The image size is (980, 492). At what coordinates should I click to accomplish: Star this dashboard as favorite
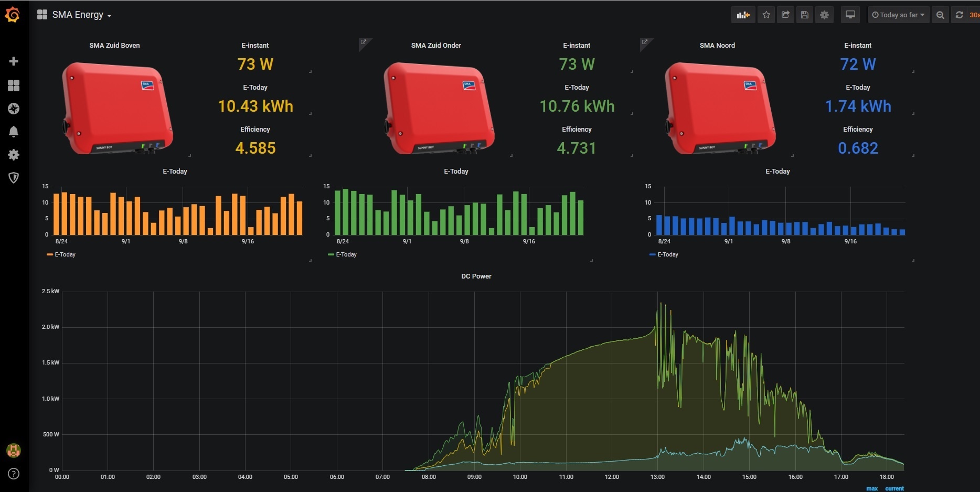tap(766, 15)
